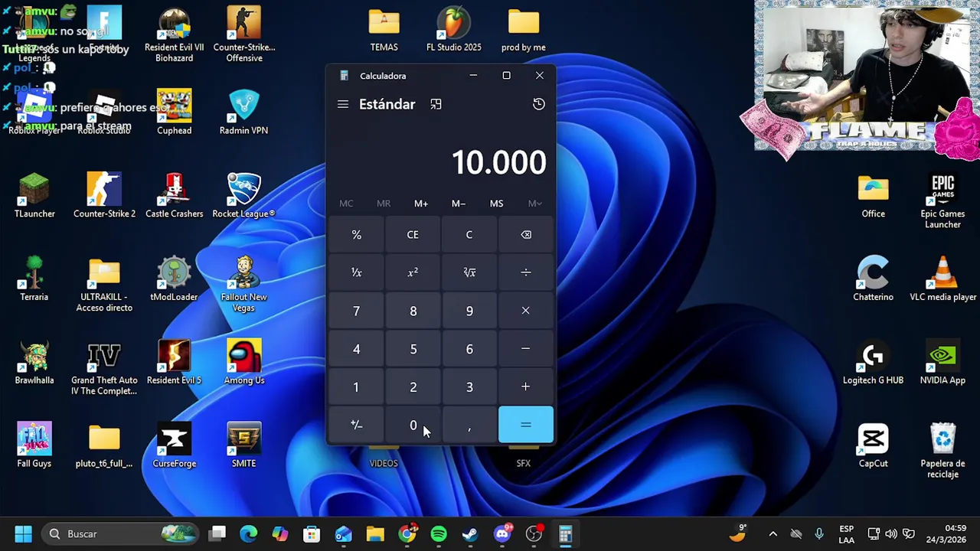Select the SMITE desktop icon

pyautogui.click(x=244, y=445)
